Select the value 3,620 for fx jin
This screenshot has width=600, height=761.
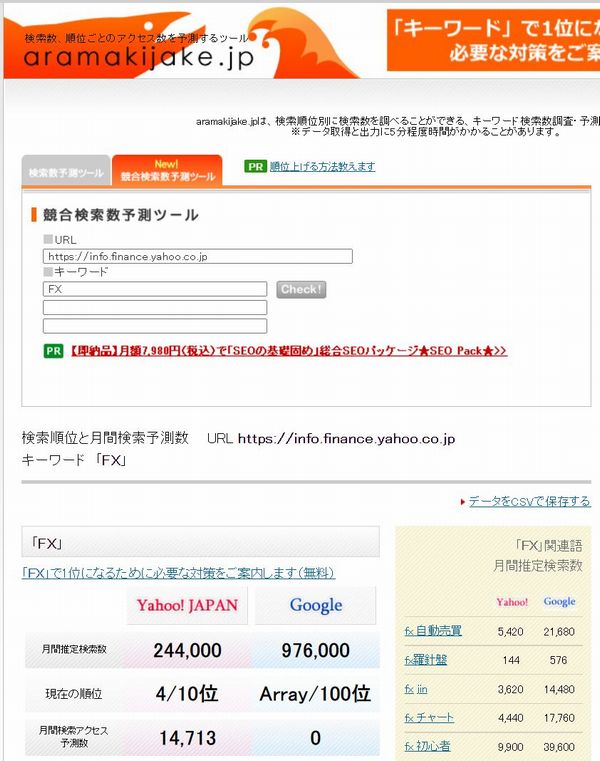511,690
